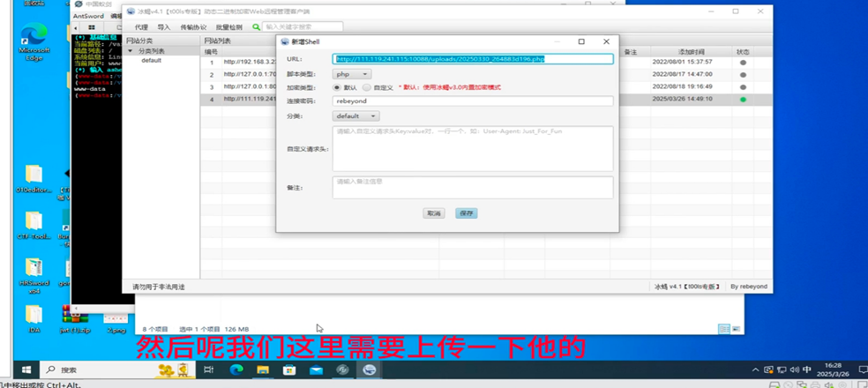Switch Explorer to details view

(724, 329)
